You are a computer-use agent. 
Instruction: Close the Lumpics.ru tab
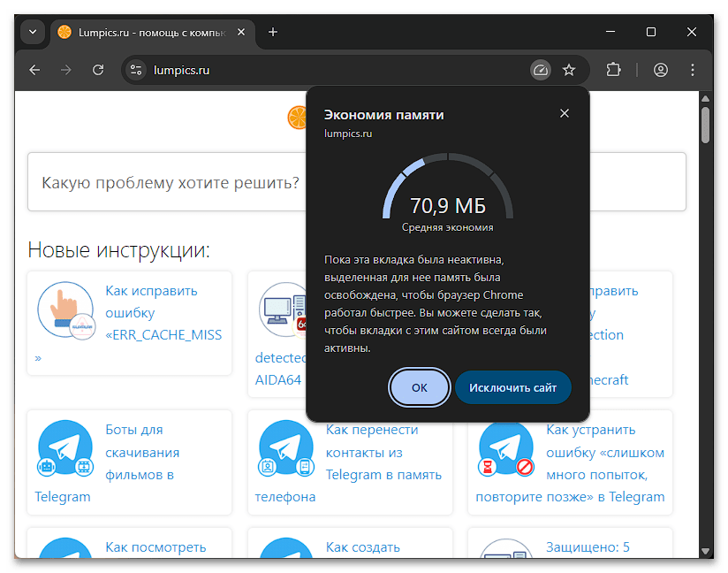pyautogui.click(x=241, y=32)
